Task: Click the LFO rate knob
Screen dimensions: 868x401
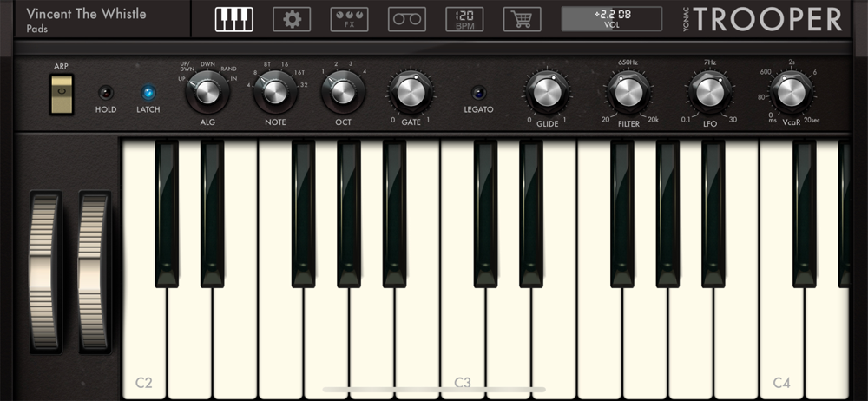Action: point(710,92)
